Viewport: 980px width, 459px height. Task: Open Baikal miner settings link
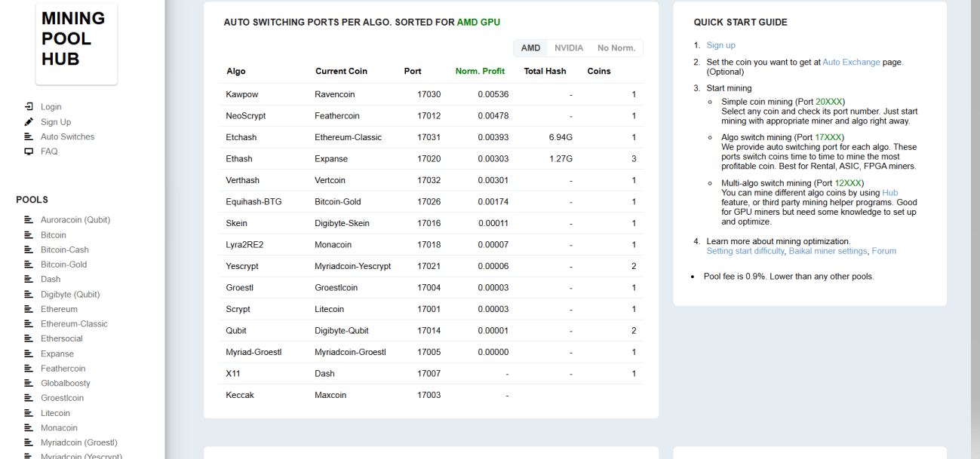(x=828, y=251)
